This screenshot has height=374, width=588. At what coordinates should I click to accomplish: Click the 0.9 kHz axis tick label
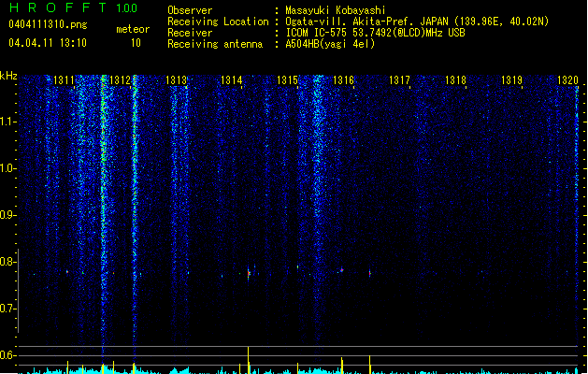7,215
